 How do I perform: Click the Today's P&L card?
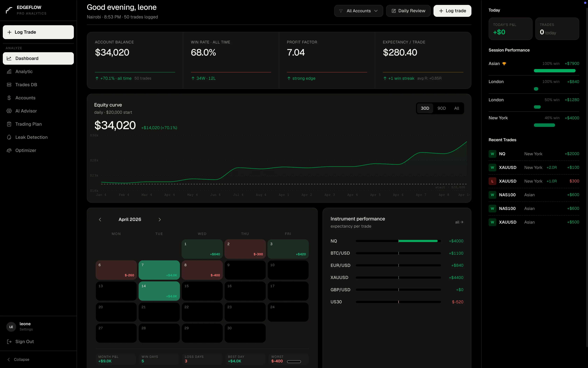510,29
